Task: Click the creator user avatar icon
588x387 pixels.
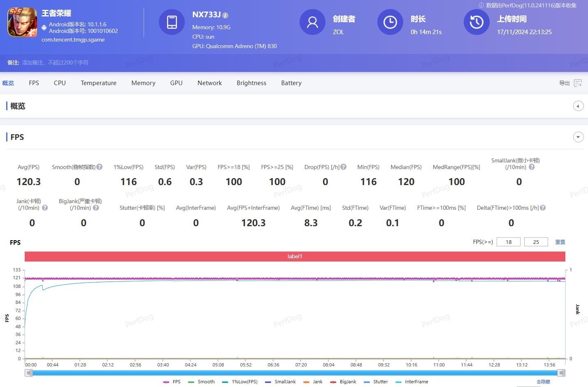Action: click(312, 22)
